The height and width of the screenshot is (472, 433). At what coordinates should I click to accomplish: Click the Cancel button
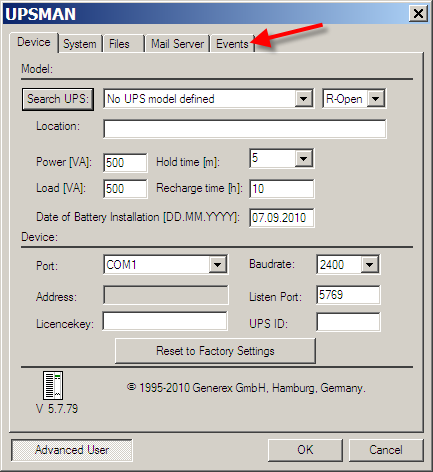pos(386,450)
